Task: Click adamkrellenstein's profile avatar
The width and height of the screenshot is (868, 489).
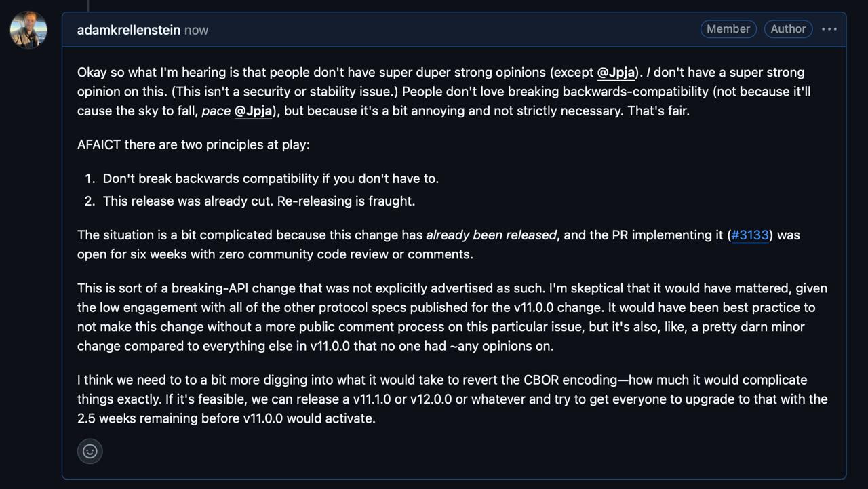Action: point(28,30)
